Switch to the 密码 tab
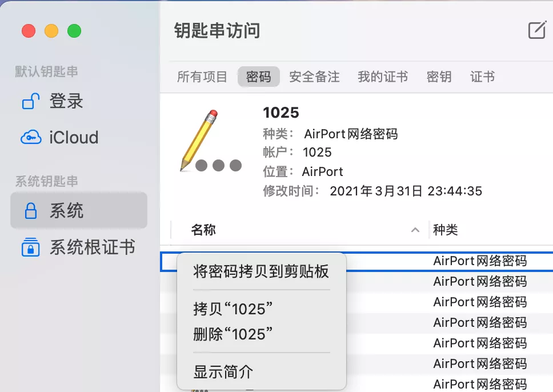The height and width of the screenshot is (392, 553). click(x=259, y=77)
